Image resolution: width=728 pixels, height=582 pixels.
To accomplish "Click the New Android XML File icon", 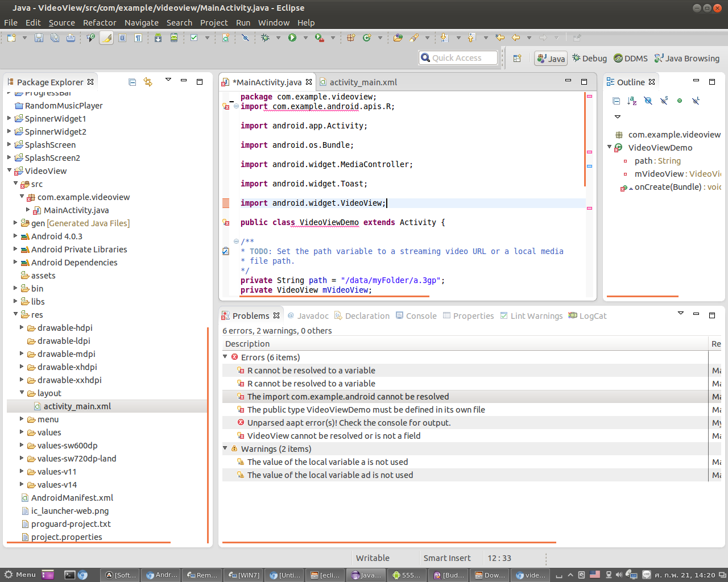I will coord(226,38).
